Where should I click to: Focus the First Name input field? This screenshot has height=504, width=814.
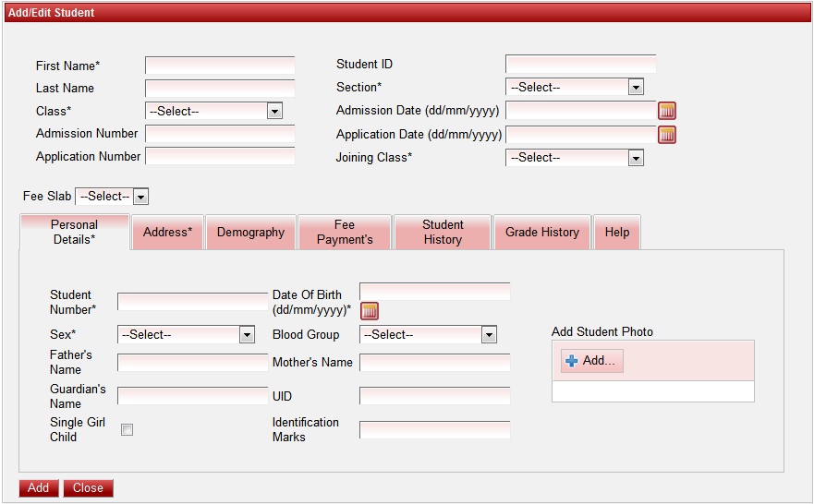(x=220, y=66)
